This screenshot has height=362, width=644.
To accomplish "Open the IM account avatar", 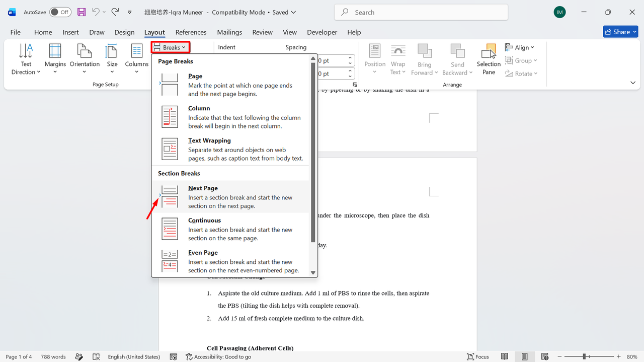I will point(559,12).
